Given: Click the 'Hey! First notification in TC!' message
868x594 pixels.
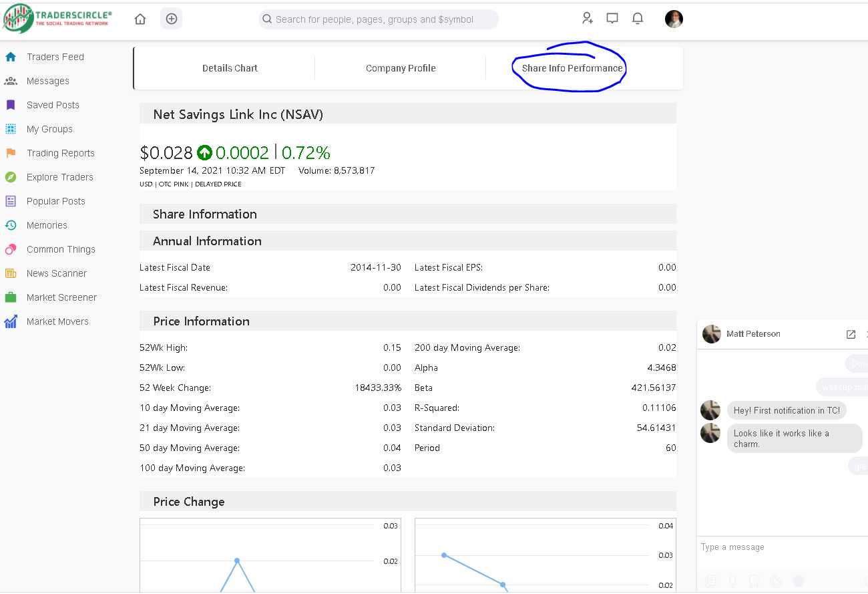Looking at the screenshot, I should click(787, 410).
